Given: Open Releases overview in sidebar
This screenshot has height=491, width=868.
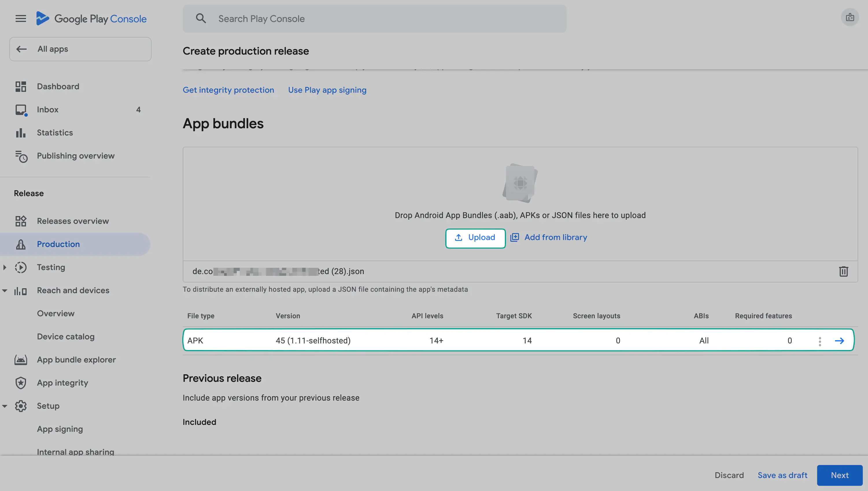Looking at the screenshot, I should pyautogui.click(x=73, y=221).
